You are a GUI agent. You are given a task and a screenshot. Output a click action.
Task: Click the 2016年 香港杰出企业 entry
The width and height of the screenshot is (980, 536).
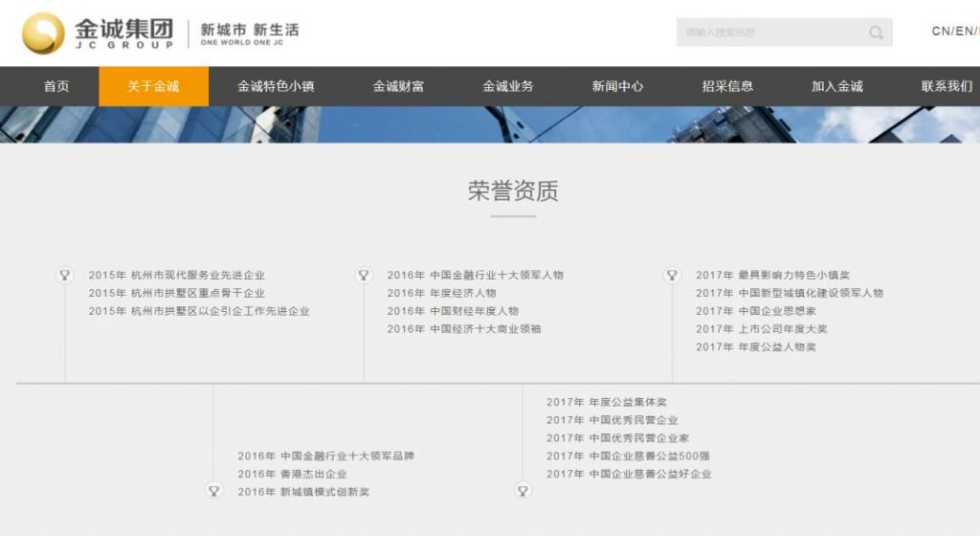tap(292, 474)
